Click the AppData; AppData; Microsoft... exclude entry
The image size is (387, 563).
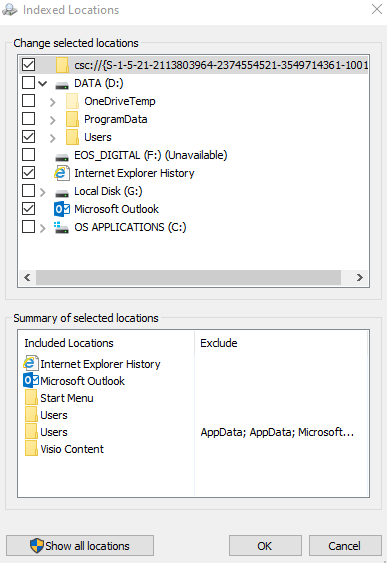pos(277,432)
